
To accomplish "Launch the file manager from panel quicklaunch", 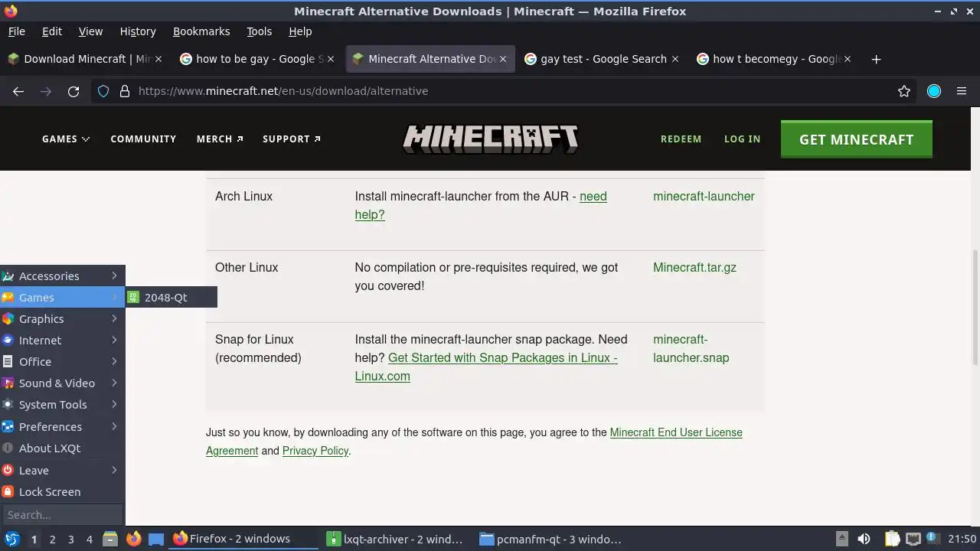I will [x=110, y=540].
